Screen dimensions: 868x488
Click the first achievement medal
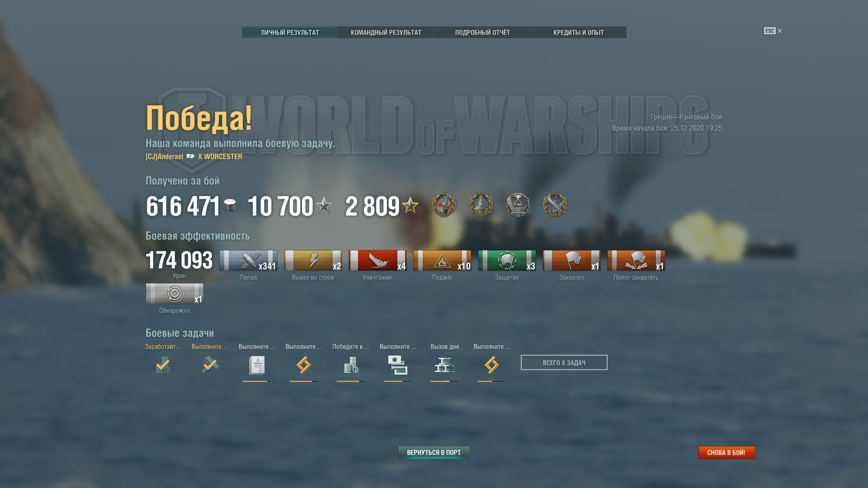444,205
